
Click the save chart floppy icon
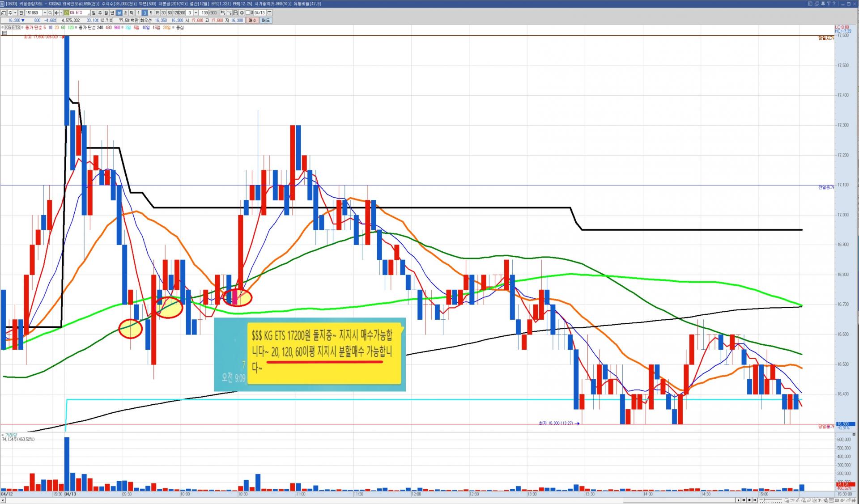235,13
